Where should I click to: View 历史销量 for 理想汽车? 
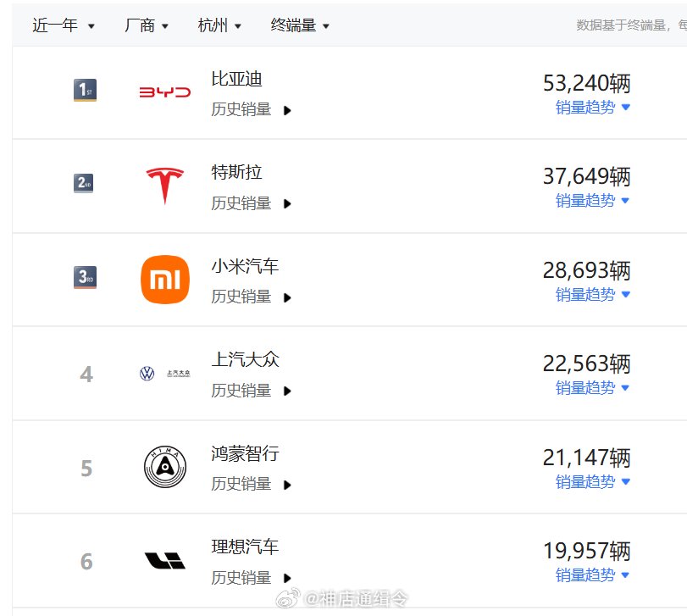coord(251,578)
